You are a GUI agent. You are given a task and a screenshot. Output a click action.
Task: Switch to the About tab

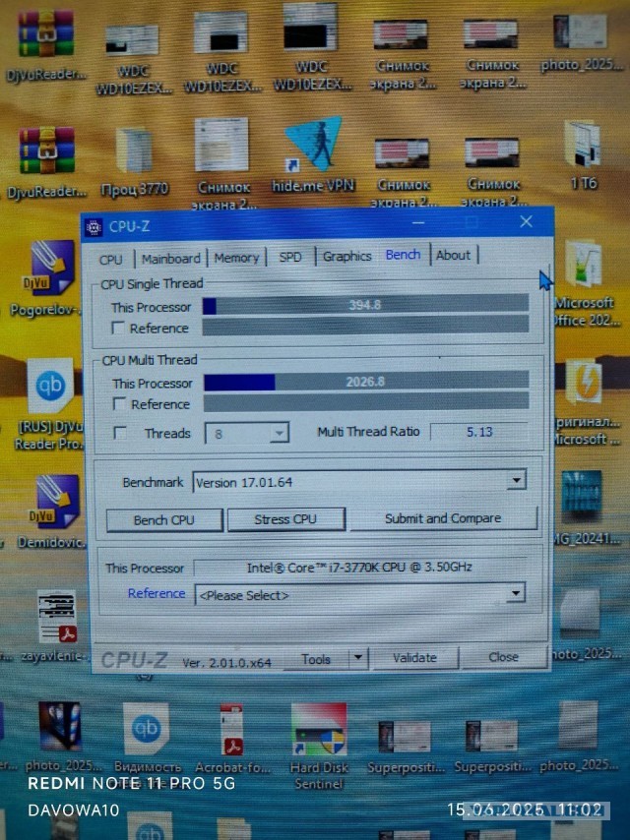coord(453,255)
